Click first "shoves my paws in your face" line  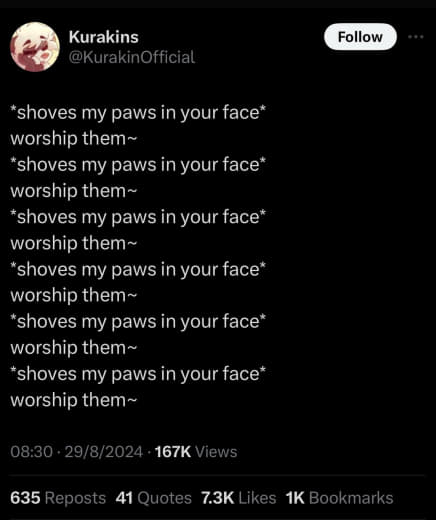[138, 113]
